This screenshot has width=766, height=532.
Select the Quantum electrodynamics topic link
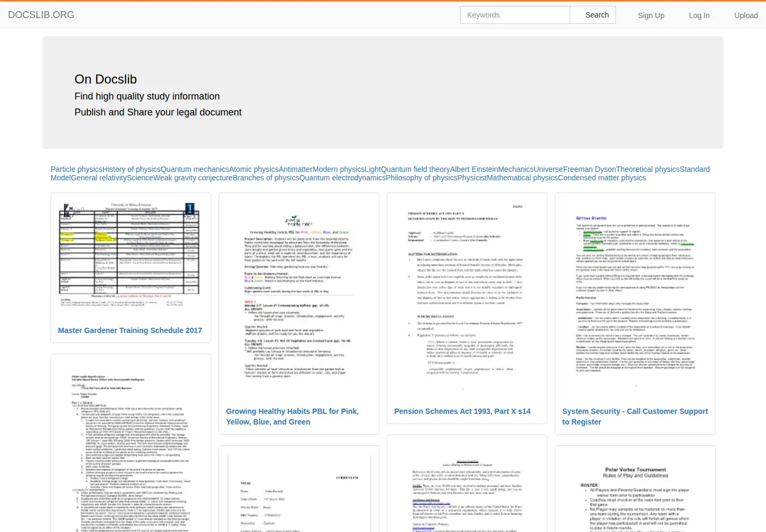pyautogui.click(x=343, y=178)
